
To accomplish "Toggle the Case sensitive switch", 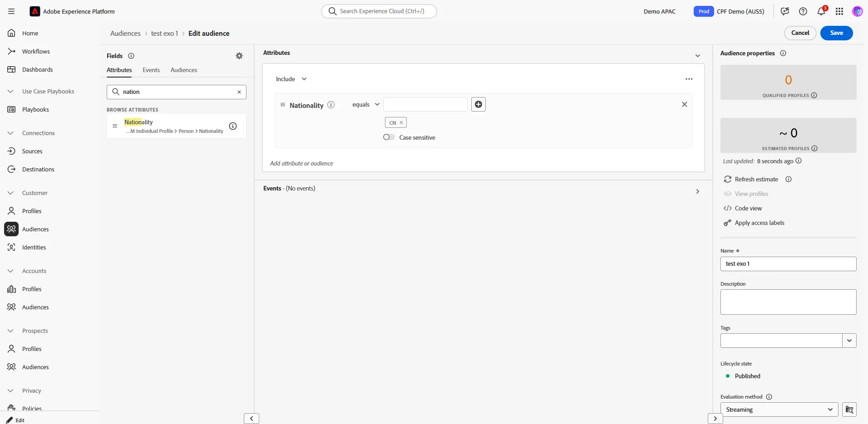I will coord(389,137).
